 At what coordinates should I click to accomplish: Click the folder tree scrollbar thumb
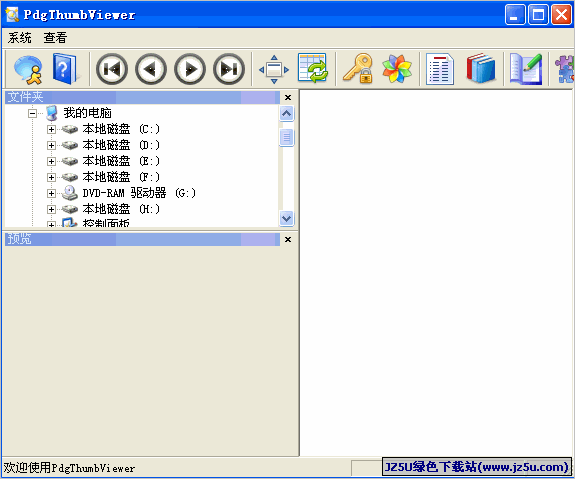[286, 138]
